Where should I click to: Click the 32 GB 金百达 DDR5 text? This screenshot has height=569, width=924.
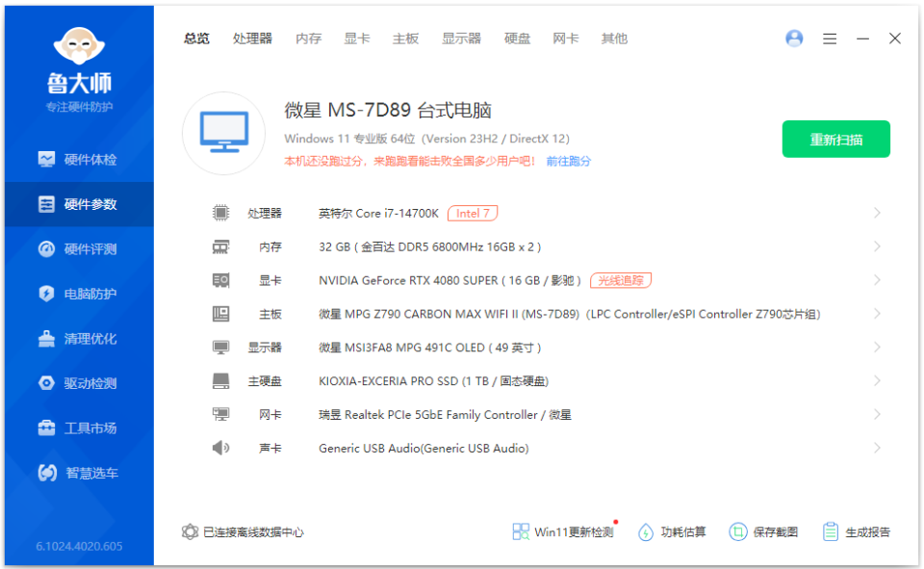point(429,246)
